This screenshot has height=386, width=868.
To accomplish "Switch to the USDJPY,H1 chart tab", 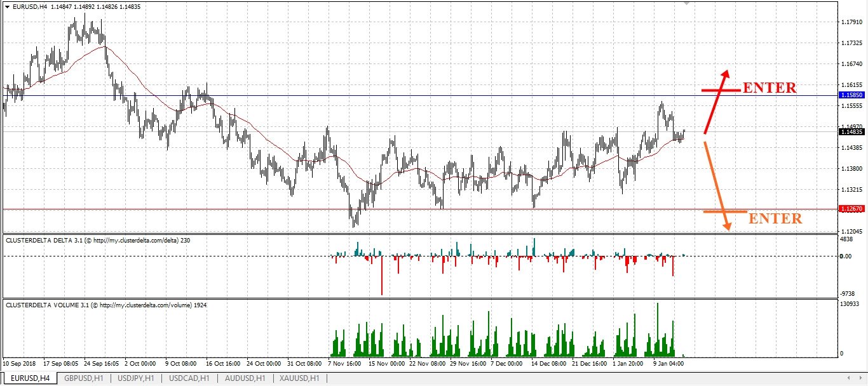I will pos(136,378).
